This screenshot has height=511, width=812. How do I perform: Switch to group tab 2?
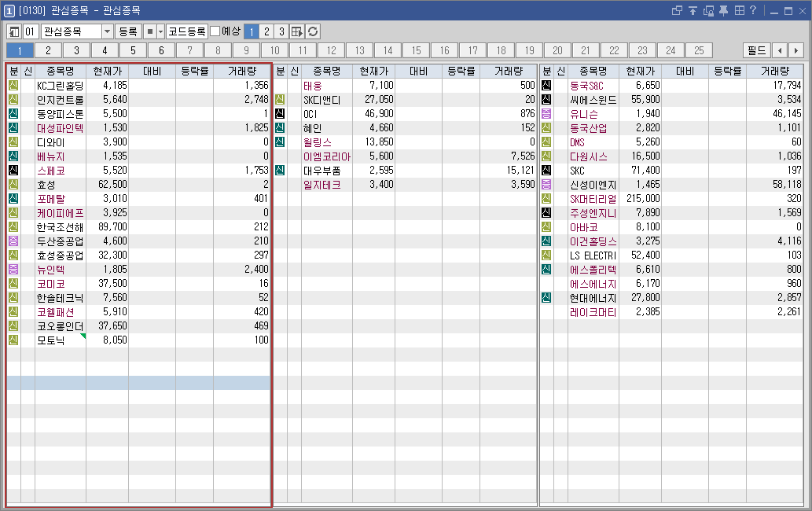48,50
